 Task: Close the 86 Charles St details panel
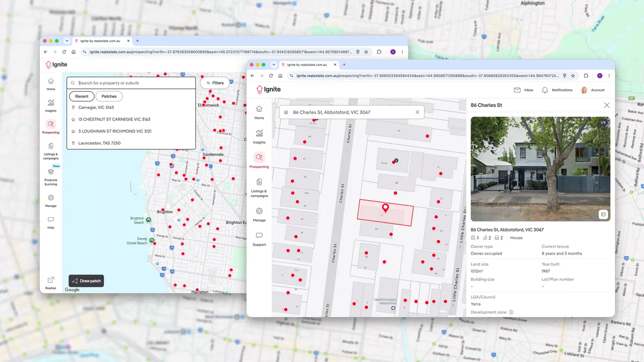coord(607,105)
